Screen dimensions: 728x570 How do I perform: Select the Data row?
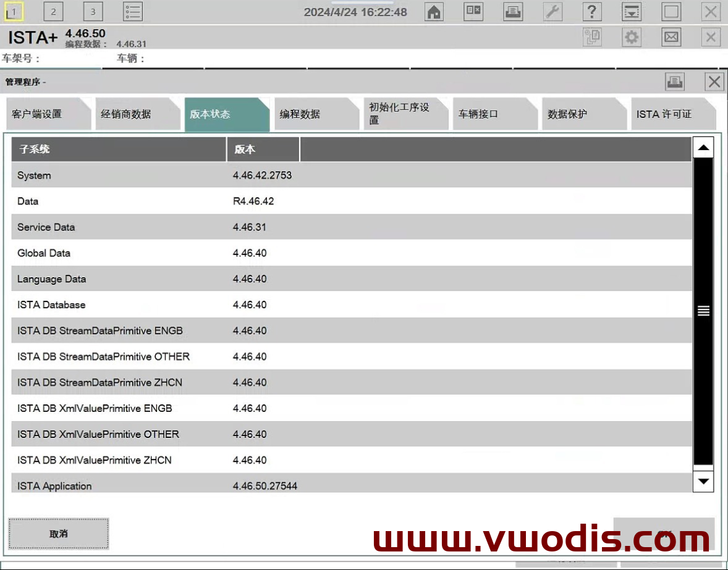352,201
